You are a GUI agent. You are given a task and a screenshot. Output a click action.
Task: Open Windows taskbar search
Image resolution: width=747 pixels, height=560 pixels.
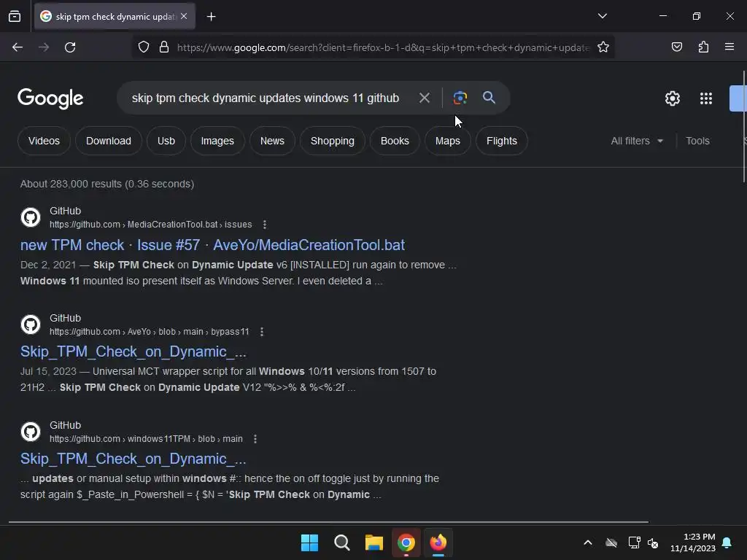341,542
